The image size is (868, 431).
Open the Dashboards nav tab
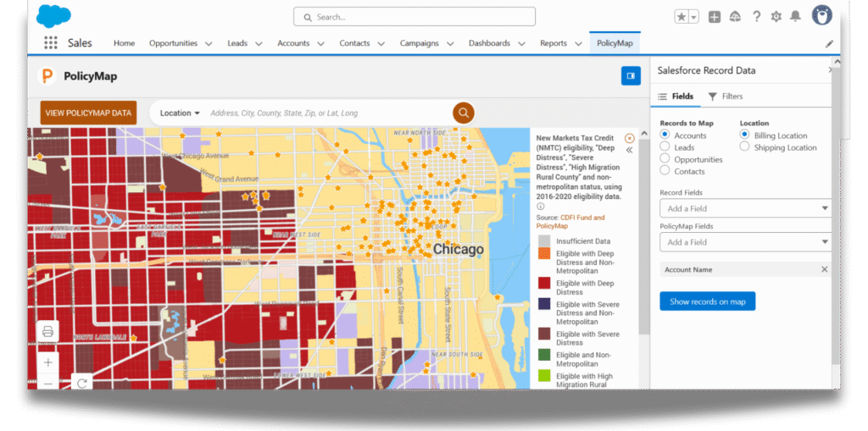[489, 43]
